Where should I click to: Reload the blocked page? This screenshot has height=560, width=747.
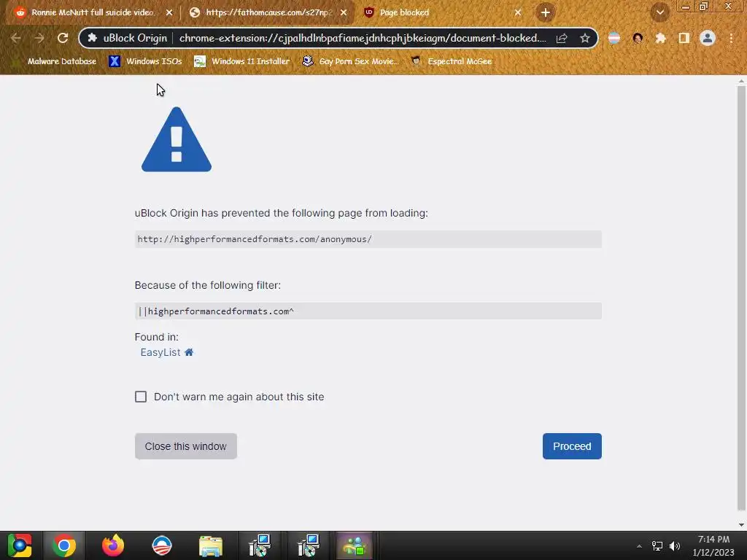click(x=63, y=38)
